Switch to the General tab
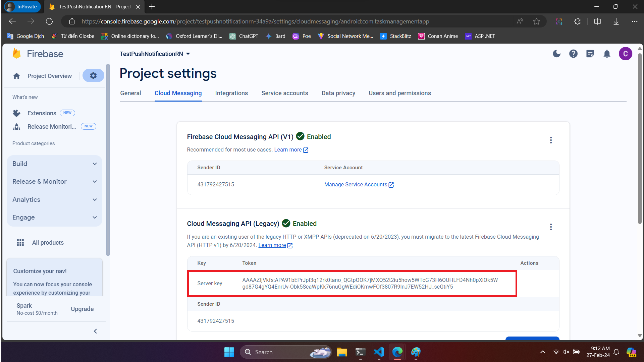 [x=130, y=93]
